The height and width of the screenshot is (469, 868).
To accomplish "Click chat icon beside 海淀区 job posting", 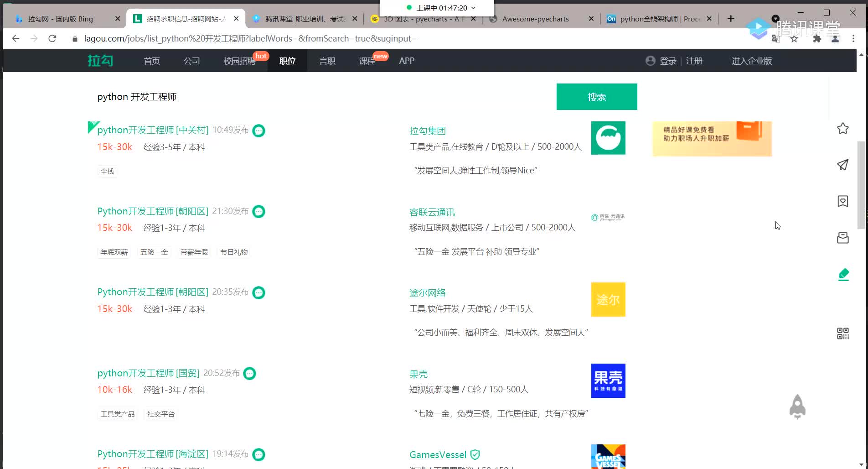I will [258, 454].
